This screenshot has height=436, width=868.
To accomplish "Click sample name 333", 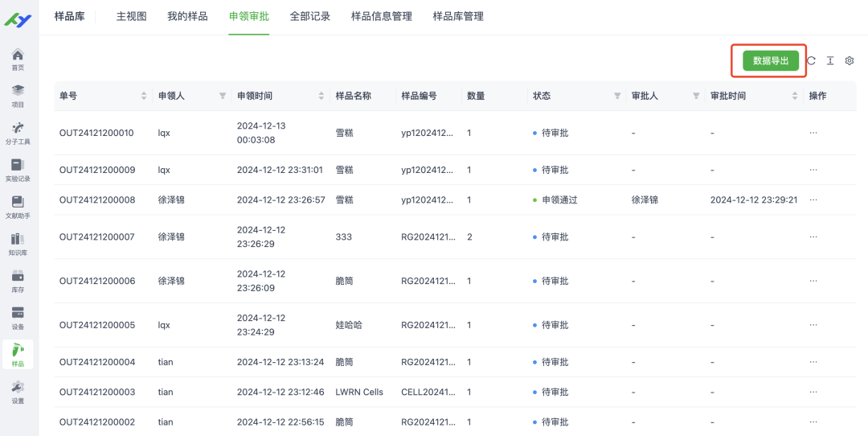I will [343, 237].
